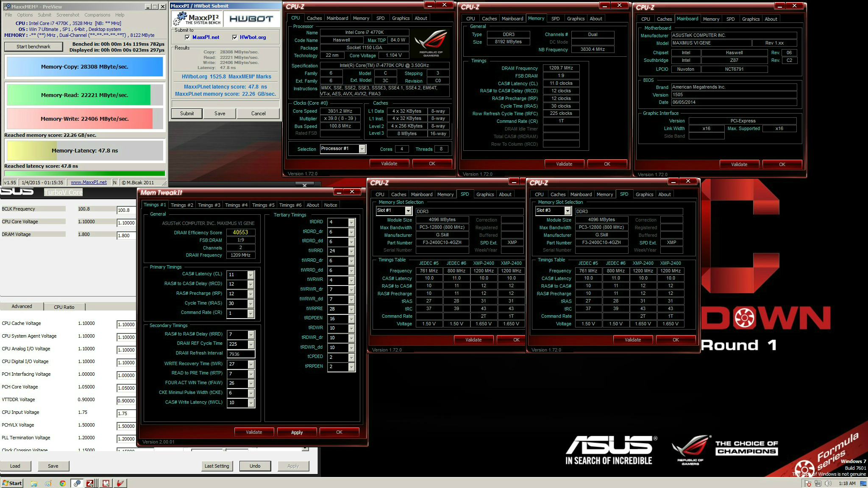Open the CAS# Latency (CL) dropdown
This screenshot has width=868, height=488.
(250, 274)
